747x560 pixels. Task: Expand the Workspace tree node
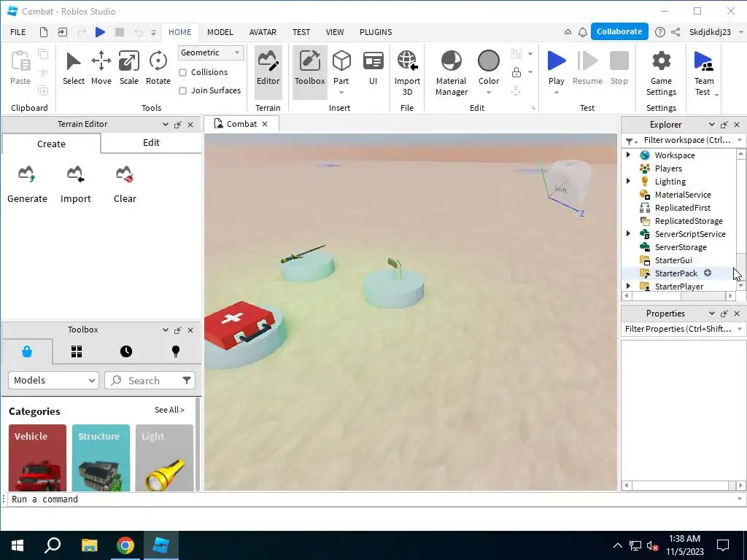click(x=628, y=155)
